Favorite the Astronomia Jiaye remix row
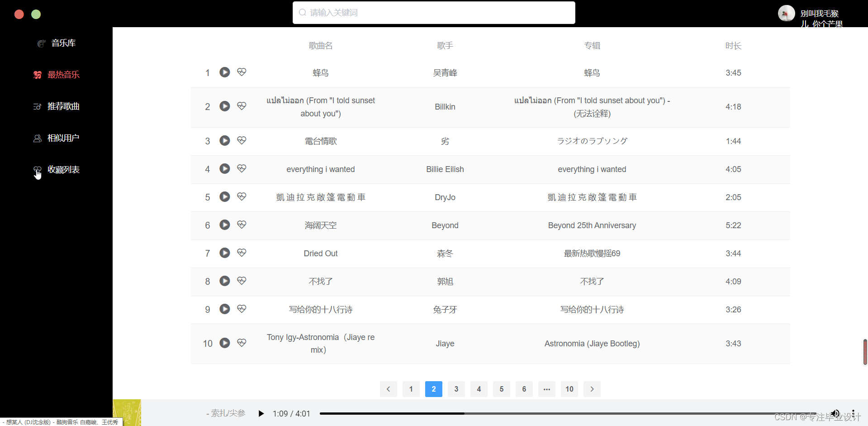 coord(242,343)
